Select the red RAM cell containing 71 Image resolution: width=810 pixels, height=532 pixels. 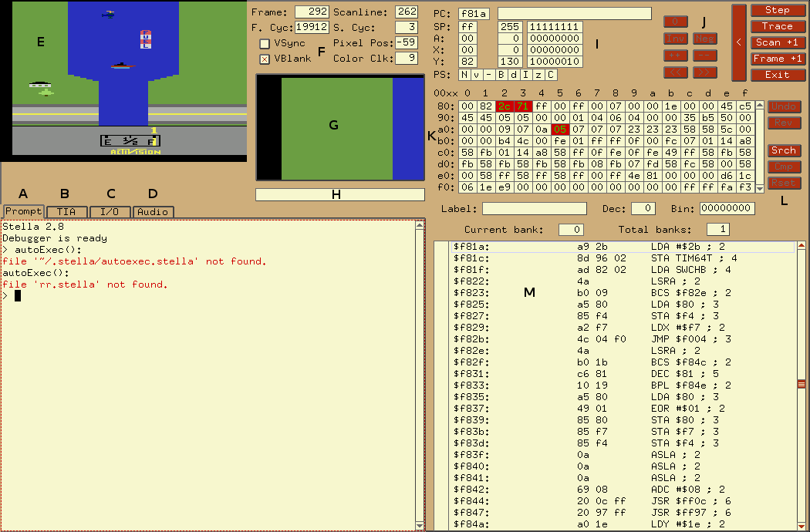point(523,106)
